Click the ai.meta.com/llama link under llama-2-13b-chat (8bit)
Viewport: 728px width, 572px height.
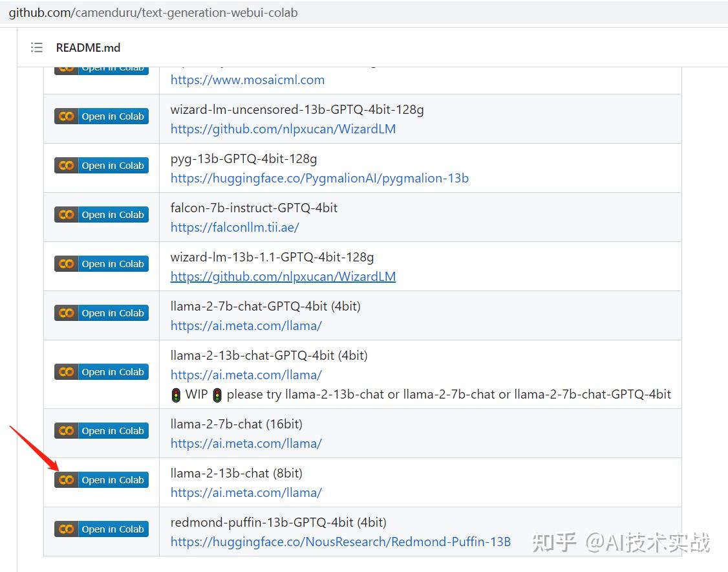246,492
